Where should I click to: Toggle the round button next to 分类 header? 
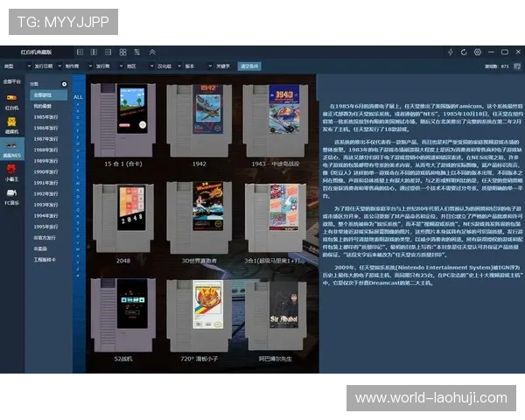coord(64,84)
